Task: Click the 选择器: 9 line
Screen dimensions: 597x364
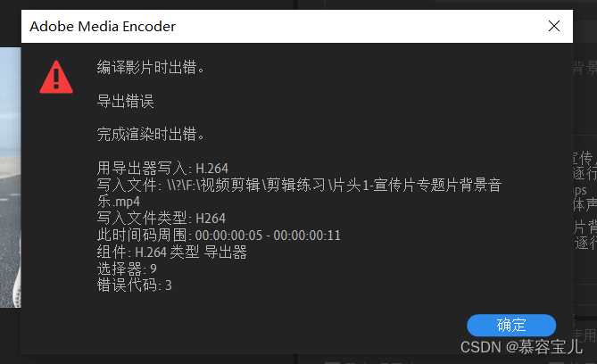Action: click(127, 269)
